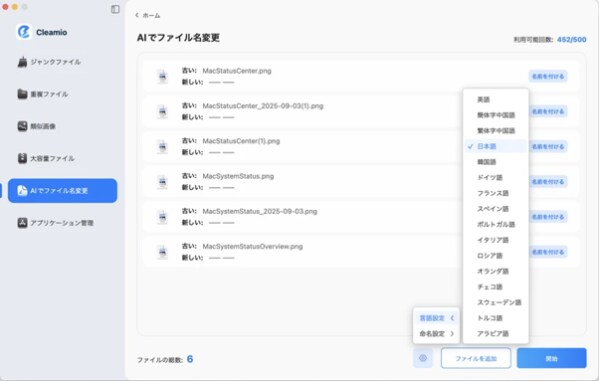Image resolution: width=599 pixels, height=381 pixels.
Task: Collapse the 言語設定 submenu
Action: click(436, 318)
